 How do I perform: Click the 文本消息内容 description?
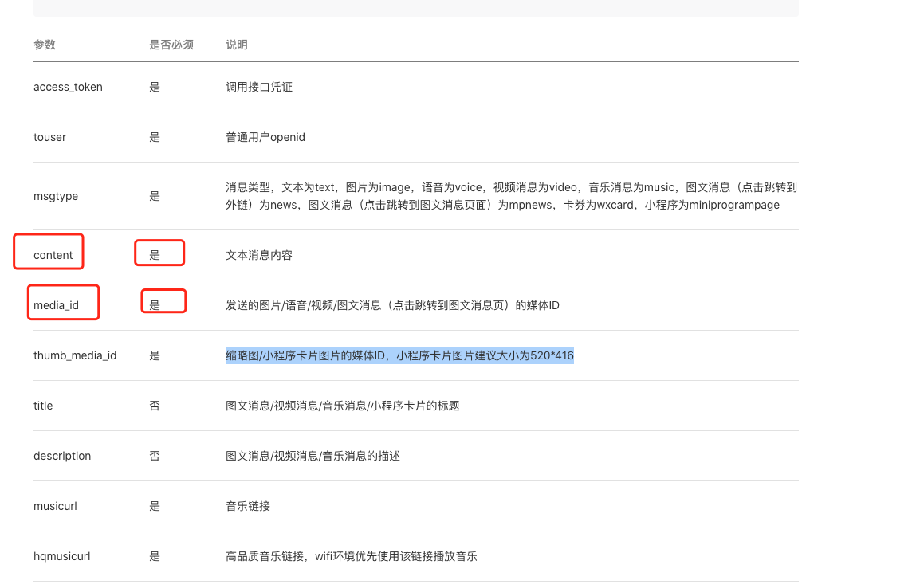259,255
